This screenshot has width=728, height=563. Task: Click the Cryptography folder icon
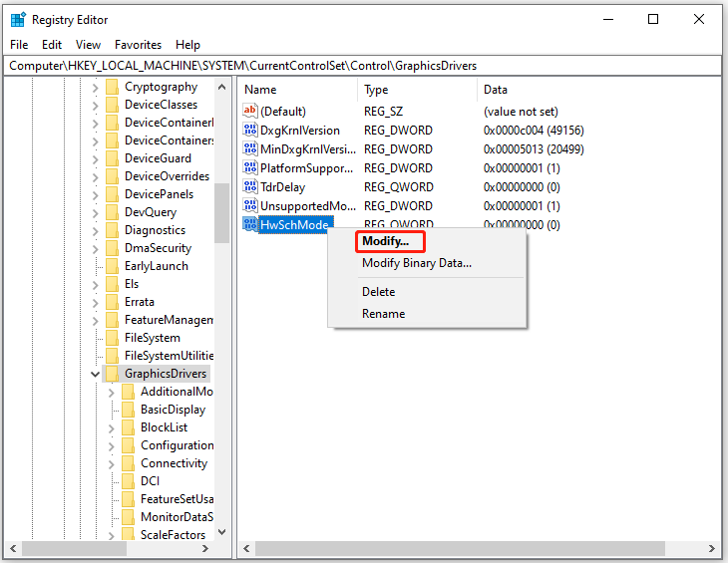click(x=112, y=87)
